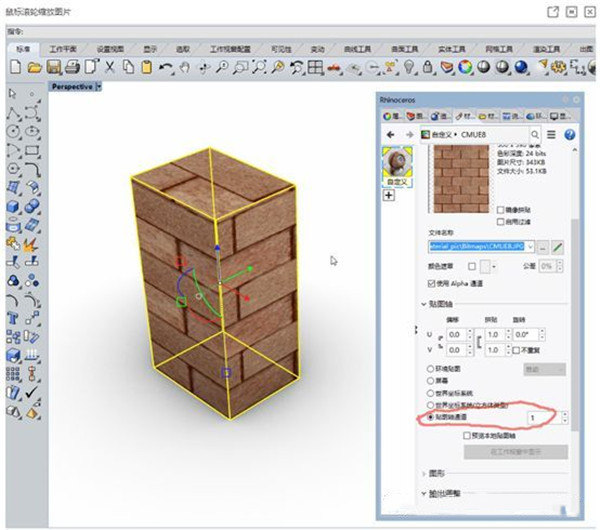600x530 pixels.
Task: Select the arrow pointer tool in the sidebar
Action: pos(13,94)
